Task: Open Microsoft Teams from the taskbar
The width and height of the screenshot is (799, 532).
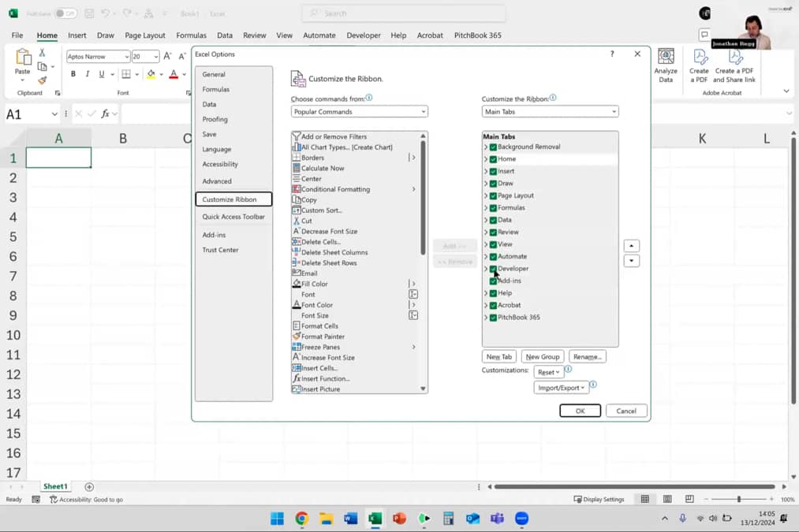Action: (x=498, y=519)
